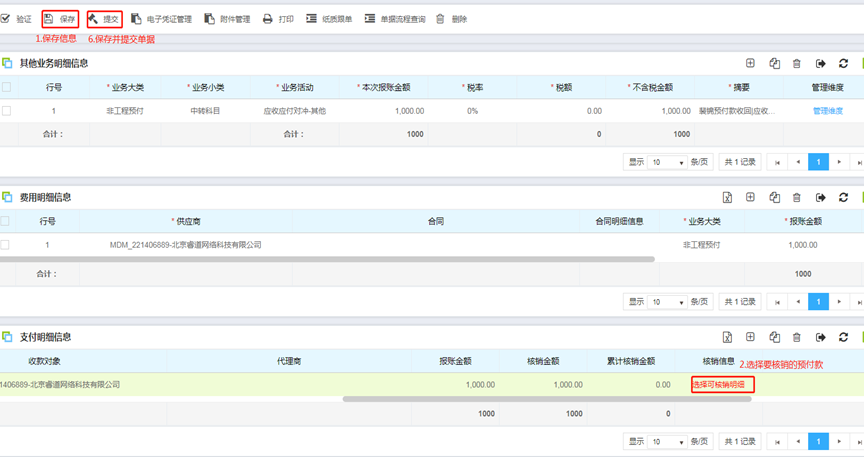Click the 验证 toolbar button
Viewport: 864px width, 457px height.
coord(17,19)
